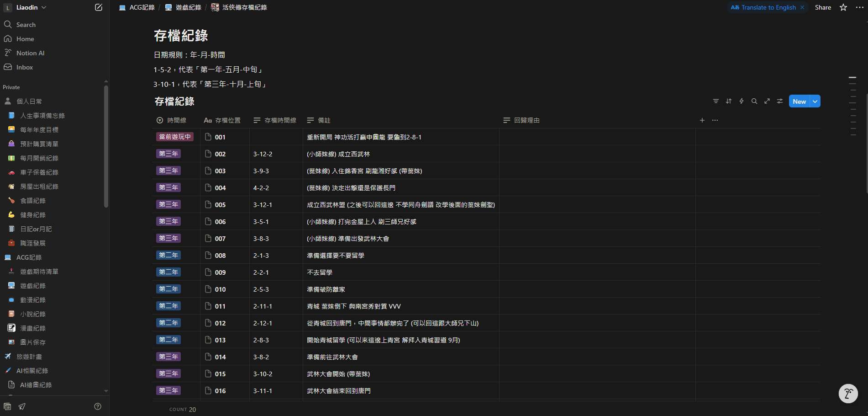The image size is (868, 416).
Task: Click the blue New button
Action: [799, 101]
